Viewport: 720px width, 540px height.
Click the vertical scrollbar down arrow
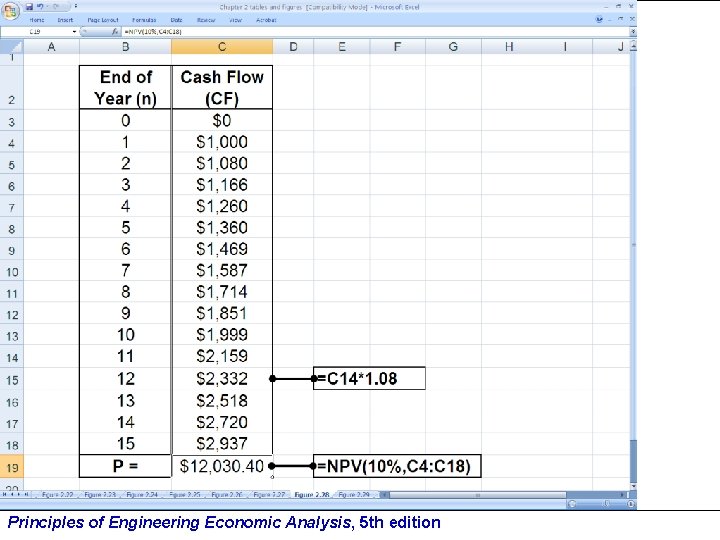pos(633,485)
